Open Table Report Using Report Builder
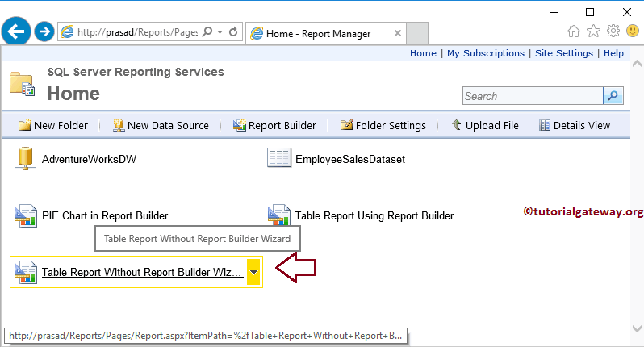The image size is (644, 347). 374,216
